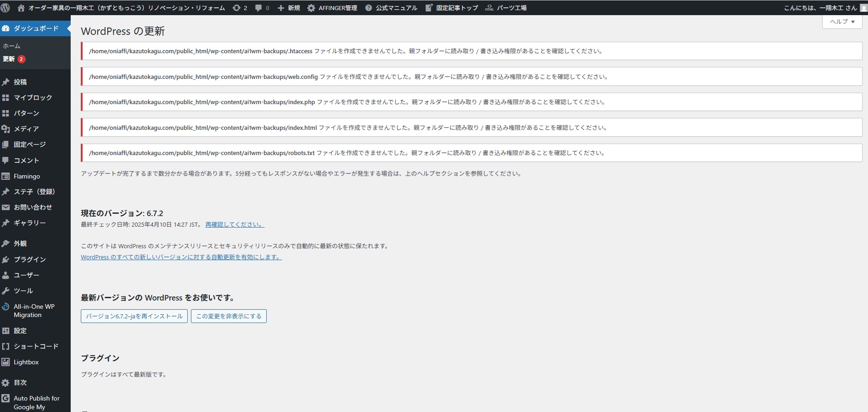Screen dimensions: 868x412
Task: Open the メディア menu label
Action: 26,129
